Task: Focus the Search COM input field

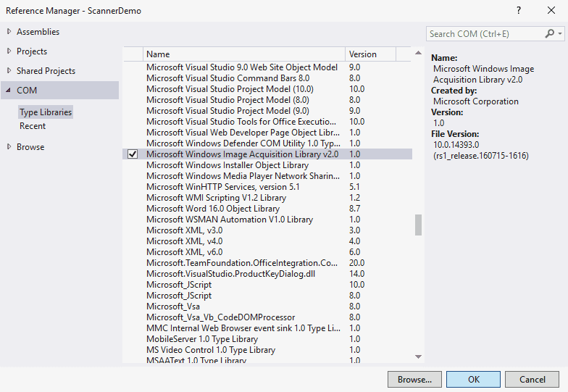Action: point(485,33)
